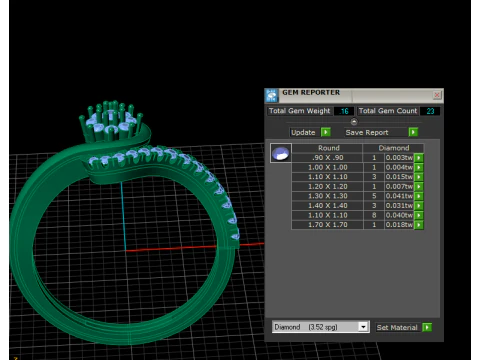The image size is (480, 360).
Task: Click green arrow for 1.30 X 1.30 row
Action: coord(419,196)
